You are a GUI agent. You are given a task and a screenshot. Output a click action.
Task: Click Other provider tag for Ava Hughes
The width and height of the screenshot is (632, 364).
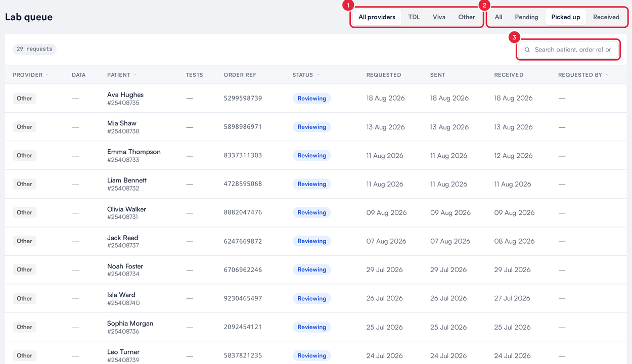click(24, 99)
